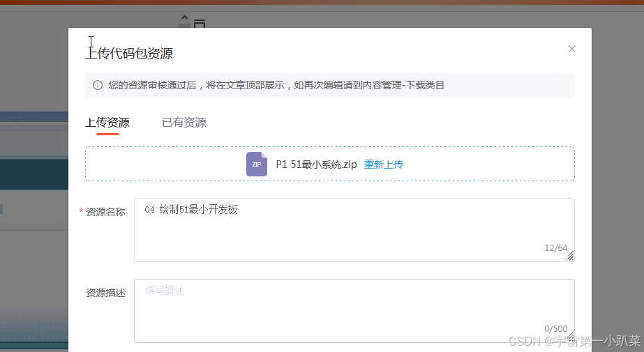Click the up chevron icon behind the dialog
The width and height of the screenshot is (644, 352).
click(x=184, y=17)
